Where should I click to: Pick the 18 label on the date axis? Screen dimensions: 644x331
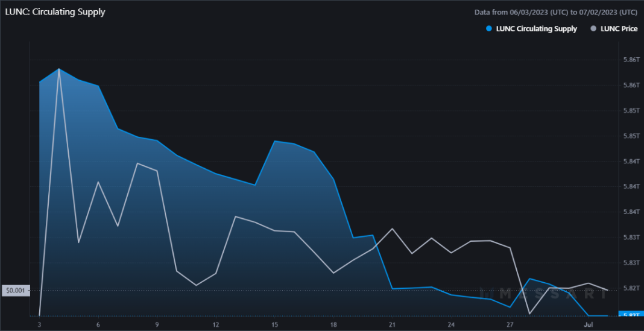coord(333,324)
